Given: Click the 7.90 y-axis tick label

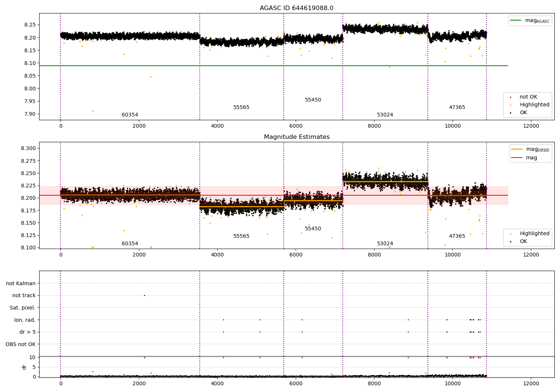Looking at the screenshot, I should tap(30, 114).
